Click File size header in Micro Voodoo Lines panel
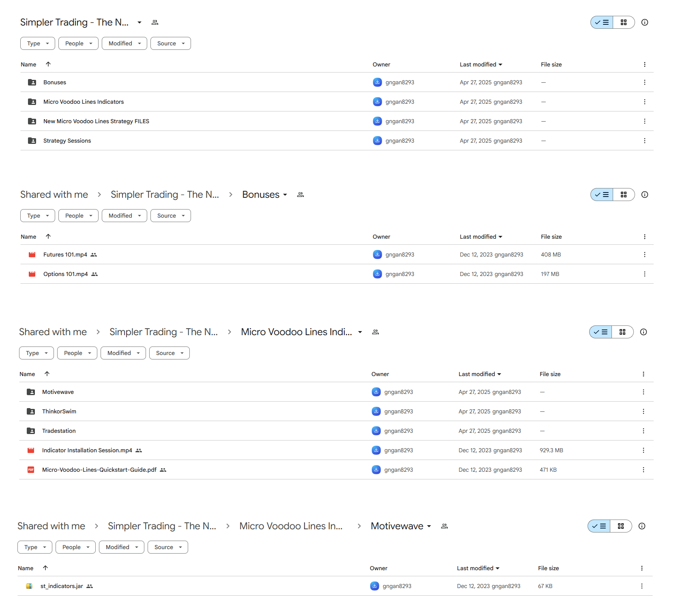This screenshot has width=678, height=616. tap(550, 374)
